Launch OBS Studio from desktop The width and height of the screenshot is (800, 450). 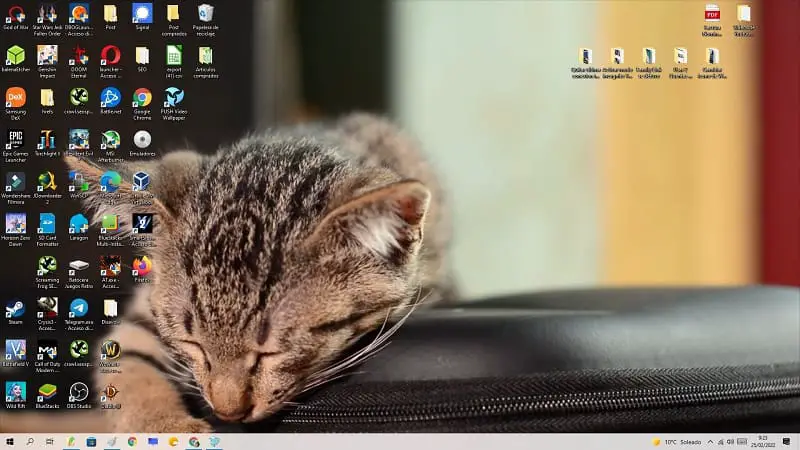pyautogui.click(x=79, y=396)
